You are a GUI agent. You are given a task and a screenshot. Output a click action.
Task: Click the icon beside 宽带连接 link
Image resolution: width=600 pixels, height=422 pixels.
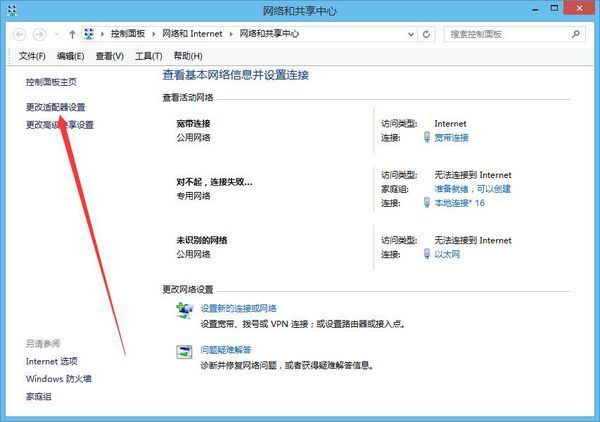pos(427,137)
